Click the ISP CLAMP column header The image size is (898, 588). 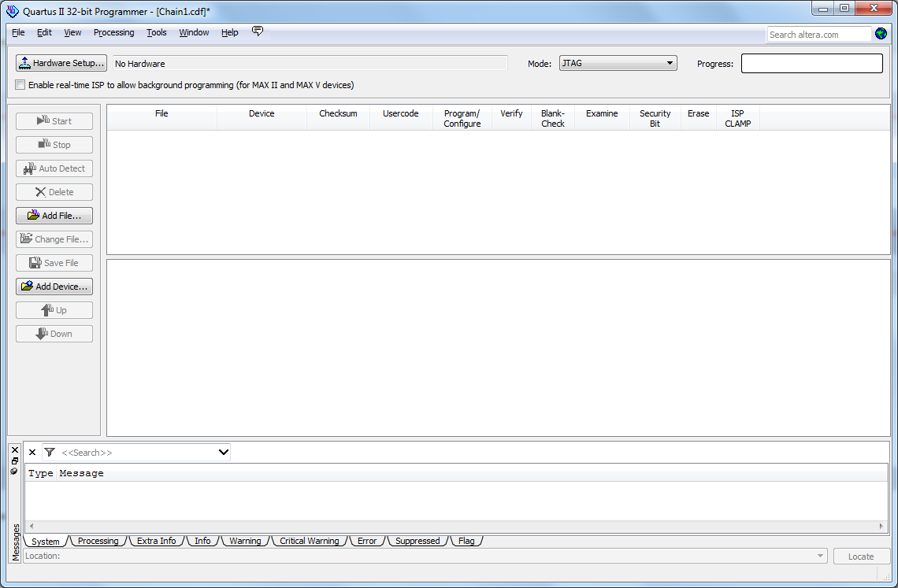pos(737,118)
